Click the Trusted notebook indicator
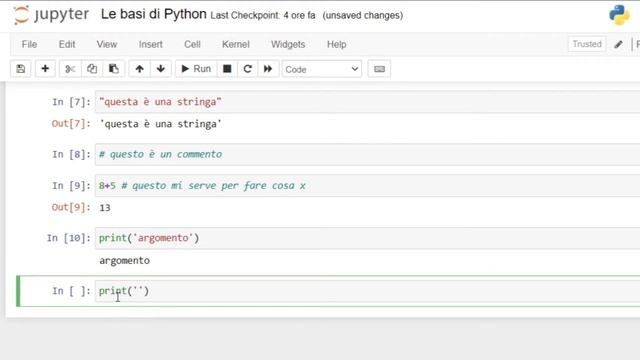The width and height of the screenshot is (640, 360). pos(587,44)
